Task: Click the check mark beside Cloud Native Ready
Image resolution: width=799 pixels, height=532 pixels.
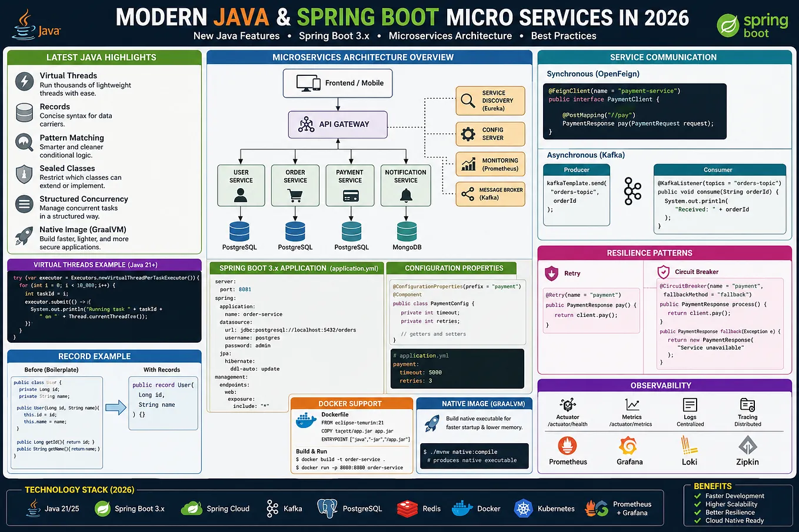Action: (x=698, y=521)
